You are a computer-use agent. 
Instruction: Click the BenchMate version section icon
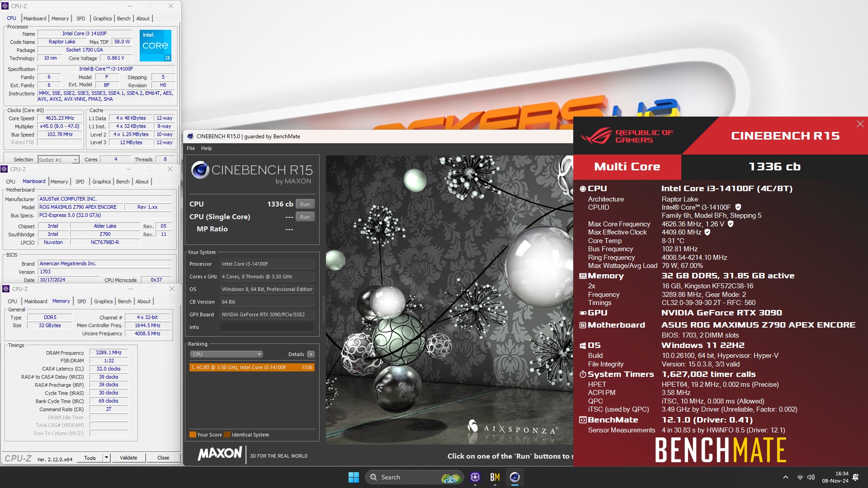click(583, 420)
